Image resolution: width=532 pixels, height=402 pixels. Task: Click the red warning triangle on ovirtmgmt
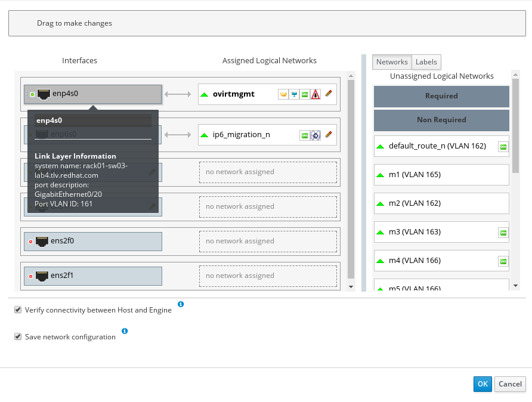point(316,94)
